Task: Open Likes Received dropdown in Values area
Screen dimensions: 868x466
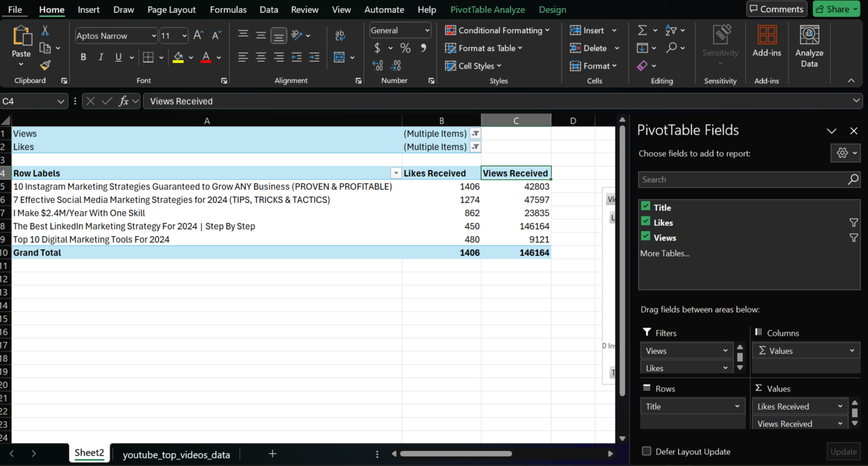Action: click(840, 406)
